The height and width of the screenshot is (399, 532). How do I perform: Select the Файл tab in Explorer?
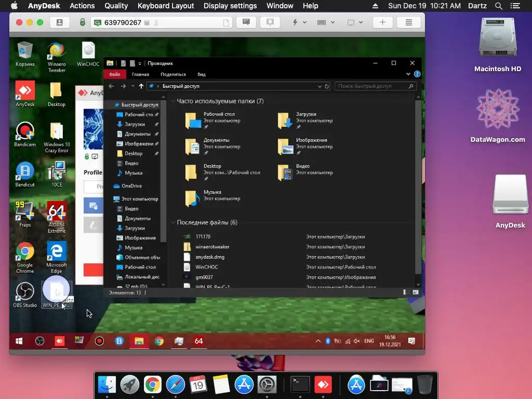tap(115, 74)
